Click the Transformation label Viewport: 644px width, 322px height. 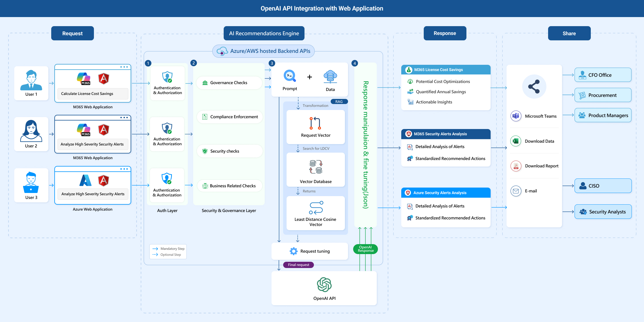coord(315,106)
